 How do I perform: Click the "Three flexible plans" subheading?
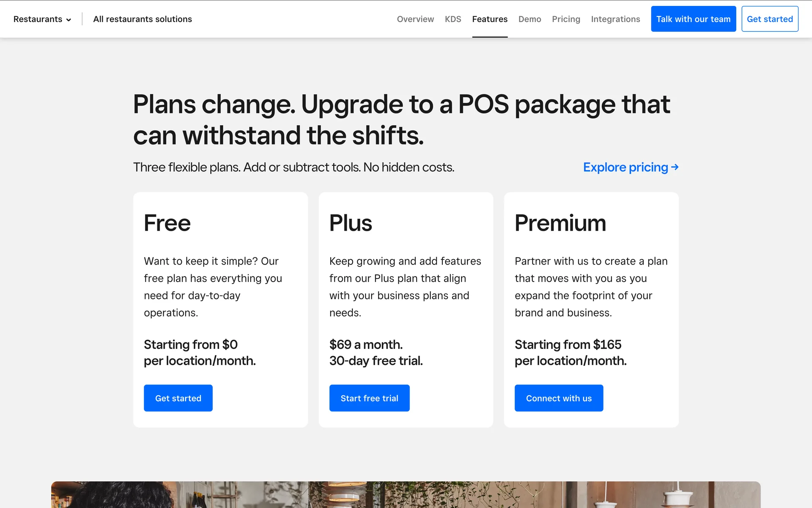pyautogui.click(x=294, y=167)
